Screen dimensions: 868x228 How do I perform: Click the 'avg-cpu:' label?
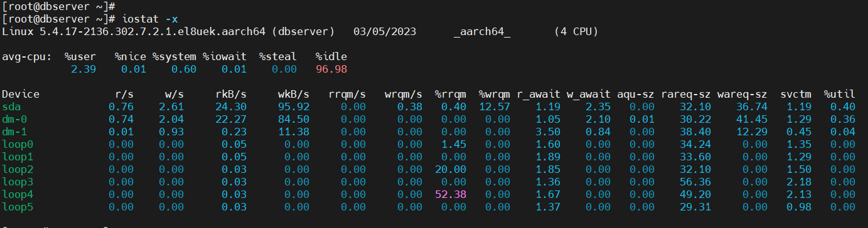click(27, 56)
